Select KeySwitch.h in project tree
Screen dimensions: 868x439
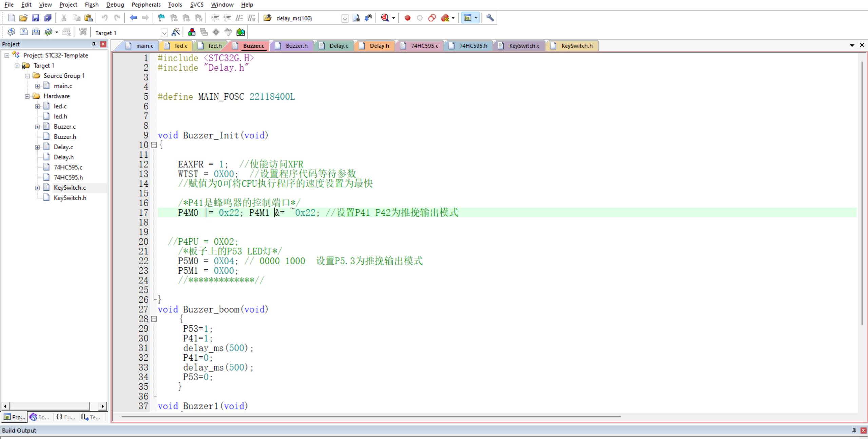[x=70, y=198]
